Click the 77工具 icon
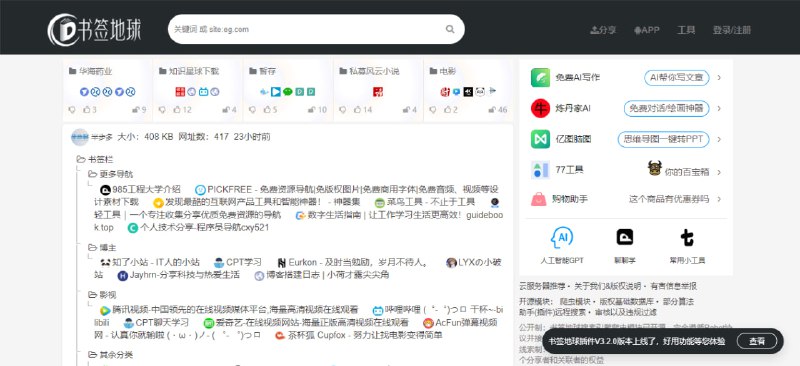 coord(540,169)
